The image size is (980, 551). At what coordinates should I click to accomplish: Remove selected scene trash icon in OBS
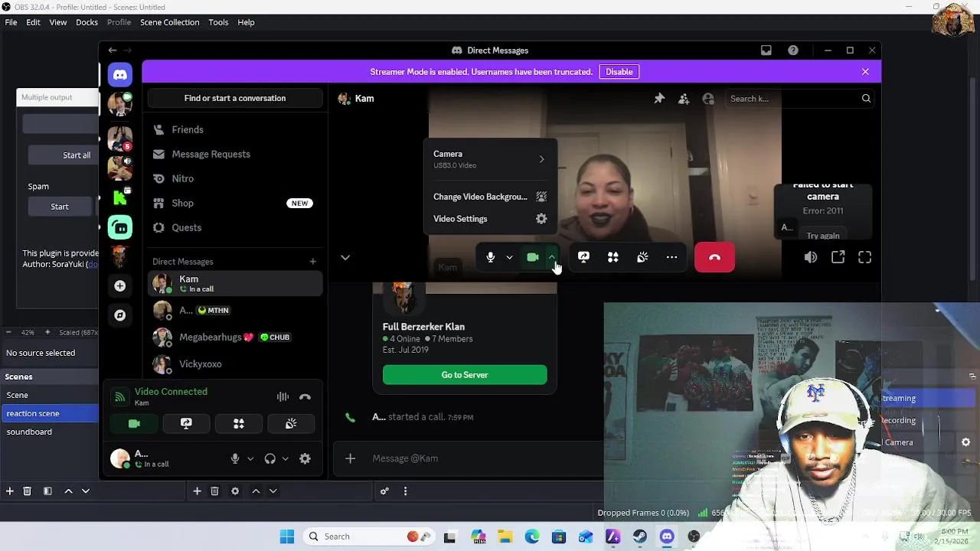(x=27, y=491)
